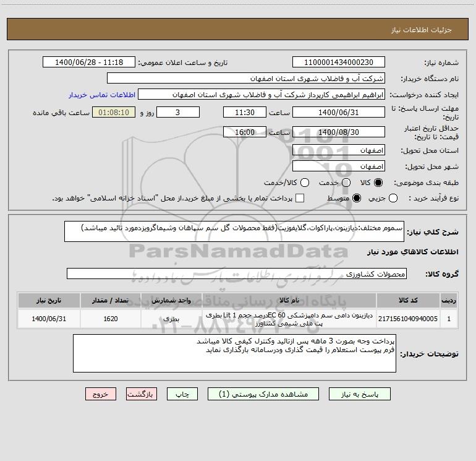
Task: Click the table date cell 1400/06/31
Action: coord(49,319)
